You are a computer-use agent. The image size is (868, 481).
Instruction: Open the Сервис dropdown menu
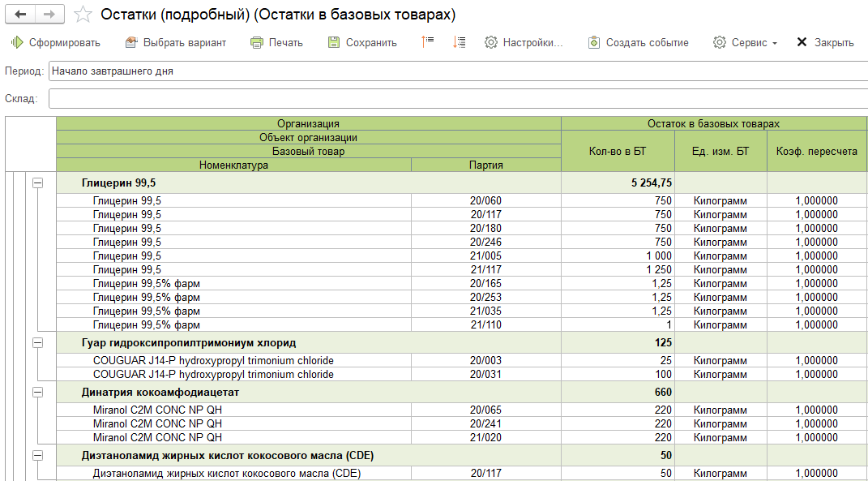click(745, 43)
